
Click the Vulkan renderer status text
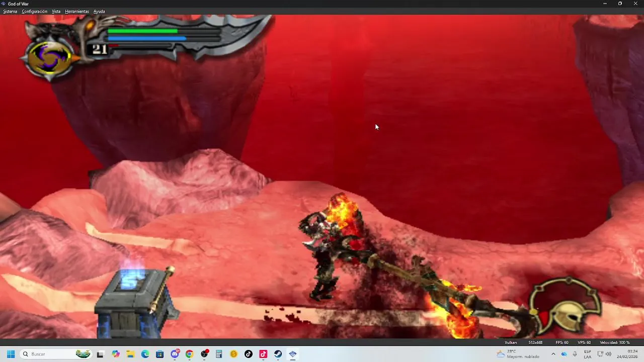click(x=511, y=342)
